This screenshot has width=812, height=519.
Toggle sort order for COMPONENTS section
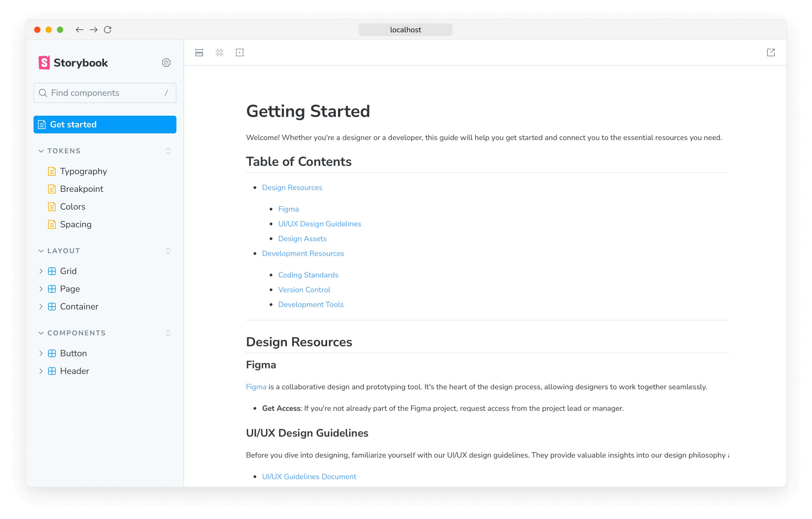point(168,333)
